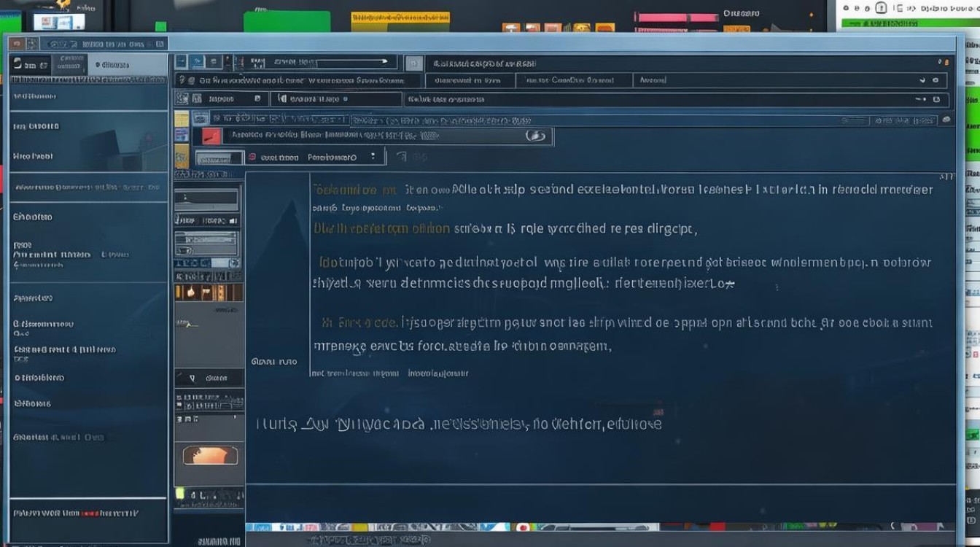Toggle the small circle at the third toolbar row's right end
The width and height of the screenshot is (980, 547).
(x=946, y=119)
